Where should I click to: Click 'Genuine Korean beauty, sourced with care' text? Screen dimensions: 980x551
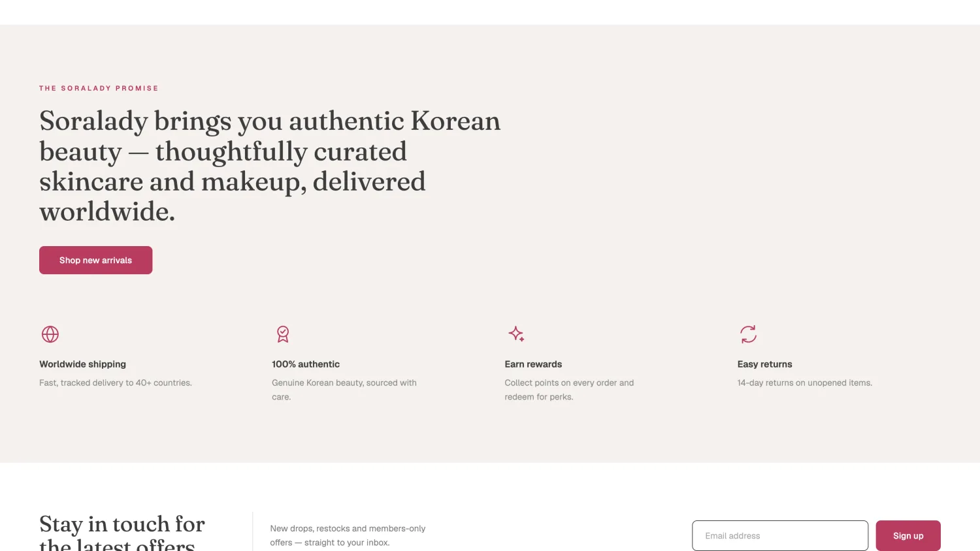344,390
